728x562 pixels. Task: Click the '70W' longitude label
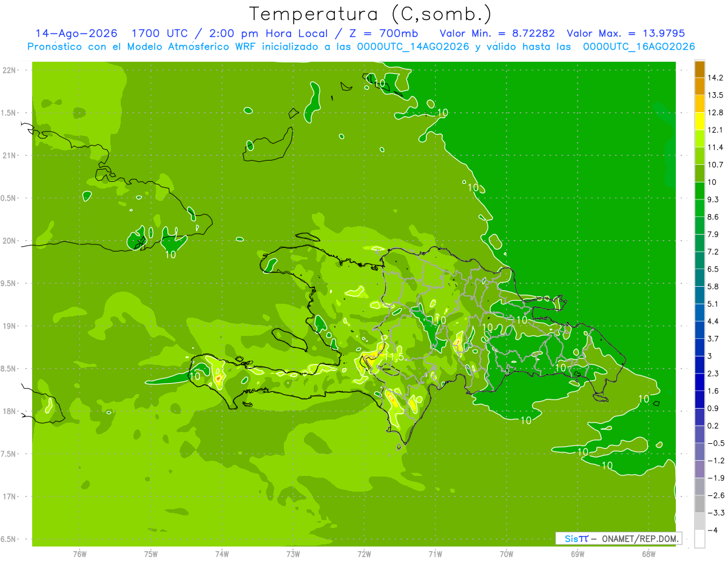507,554
